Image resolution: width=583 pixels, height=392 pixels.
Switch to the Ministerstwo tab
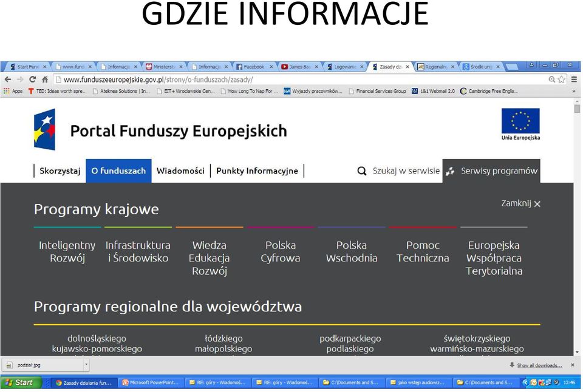pos(165,67)
